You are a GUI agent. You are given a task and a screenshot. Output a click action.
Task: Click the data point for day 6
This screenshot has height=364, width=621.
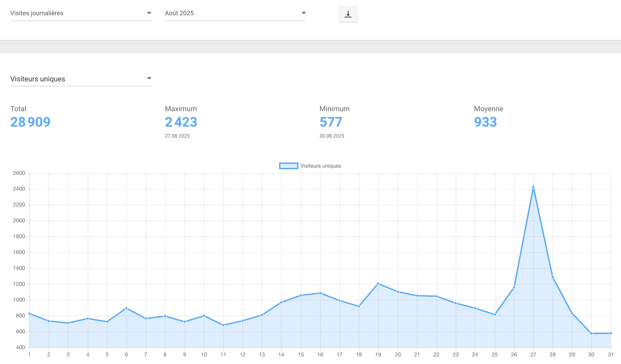126,308
